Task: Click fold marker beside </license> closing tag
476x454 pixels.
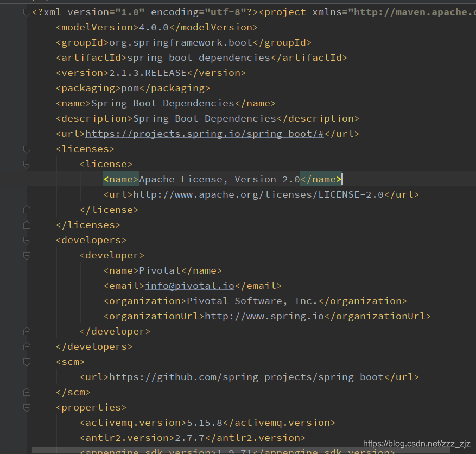Action: (27, 210)
